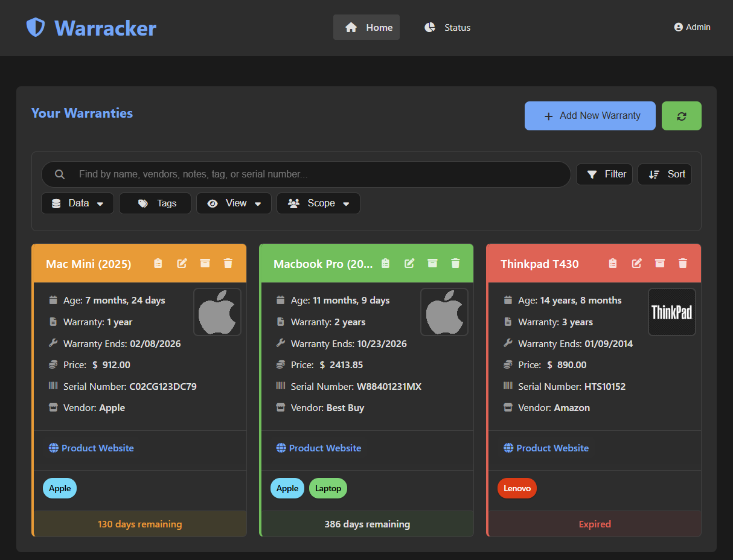The image size is (733, 560).
Task: Click the Your Warranties heading
Action: click(82, 113)
